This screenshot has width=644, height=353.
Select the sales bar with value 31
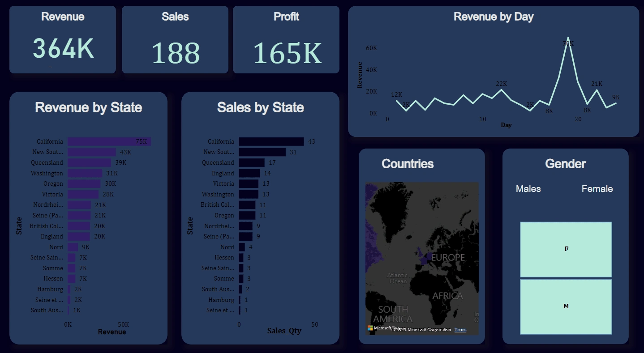pos(262,152)
